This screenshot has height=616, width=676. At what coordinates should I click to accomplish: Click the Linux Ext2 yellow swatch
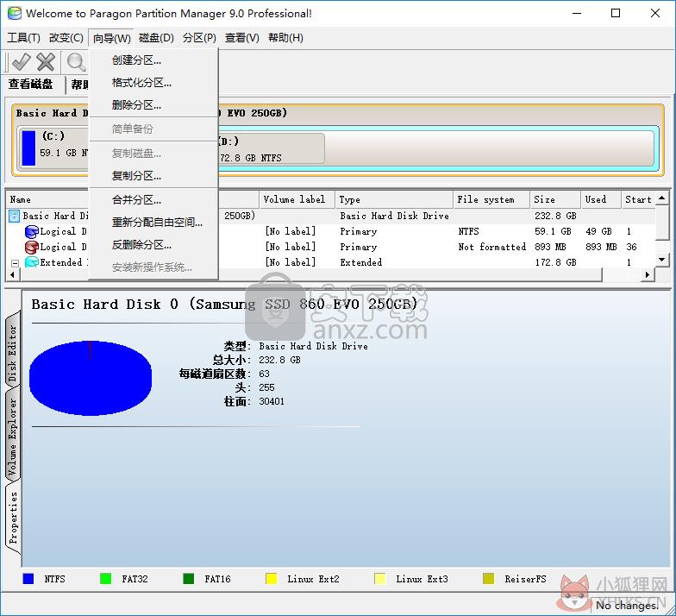[x=271, y=578]
